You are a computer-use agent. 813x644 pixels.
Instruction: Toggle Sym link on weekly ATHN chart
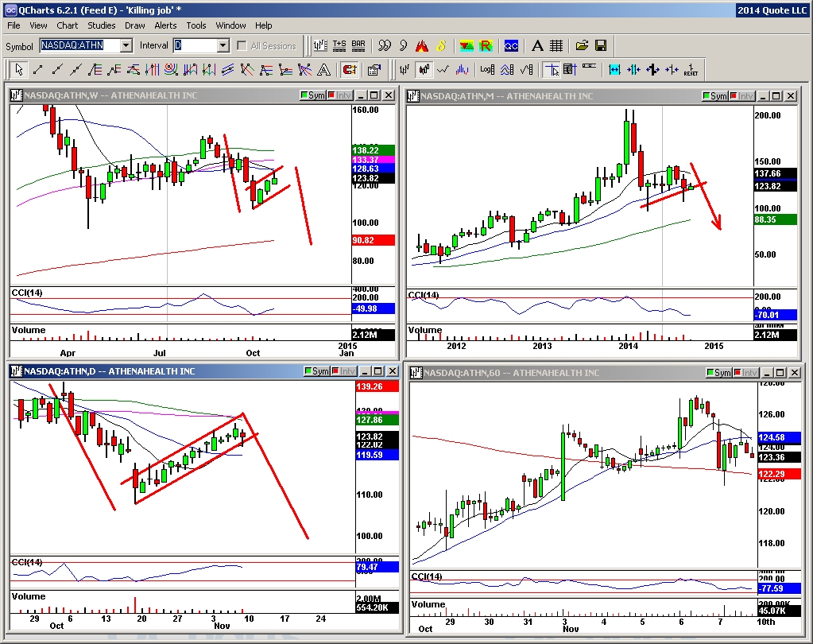[x=312, y=95]
